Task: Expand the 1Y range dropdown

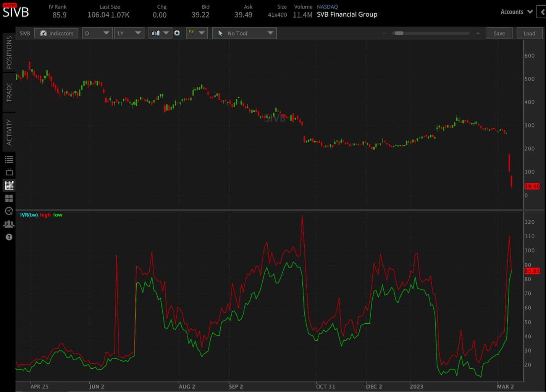Action: [129, 33]
